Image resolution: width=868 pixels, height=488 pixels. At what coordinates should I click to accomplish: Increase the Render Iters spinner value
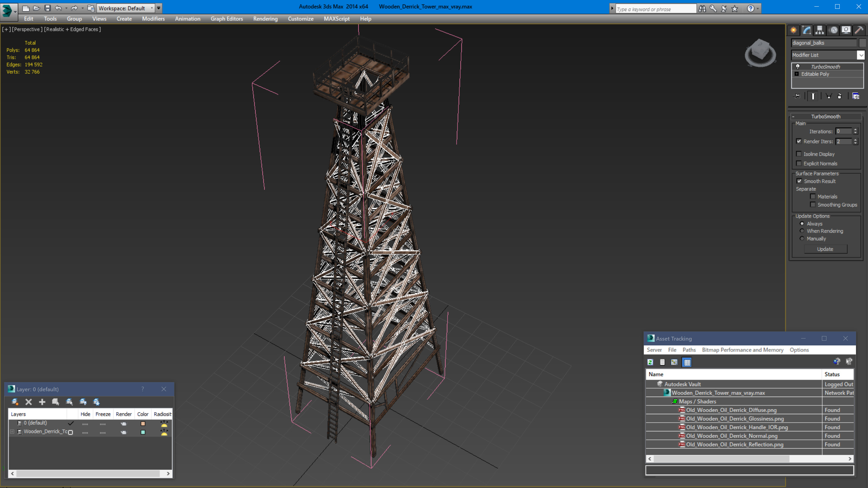tap(855, 140)
